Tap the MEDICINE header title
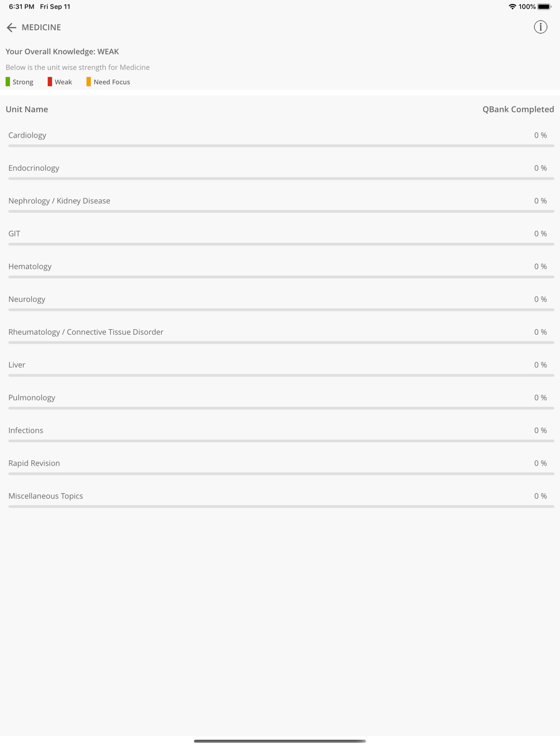The height and width of the screenshot is (747, 560). tap(41, 27)
